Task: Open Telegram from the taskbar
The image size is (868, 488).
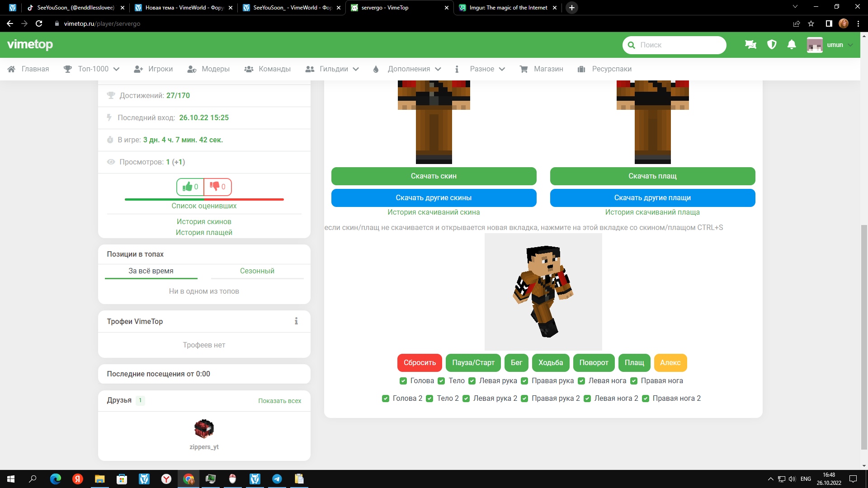Action: [277, 479]
